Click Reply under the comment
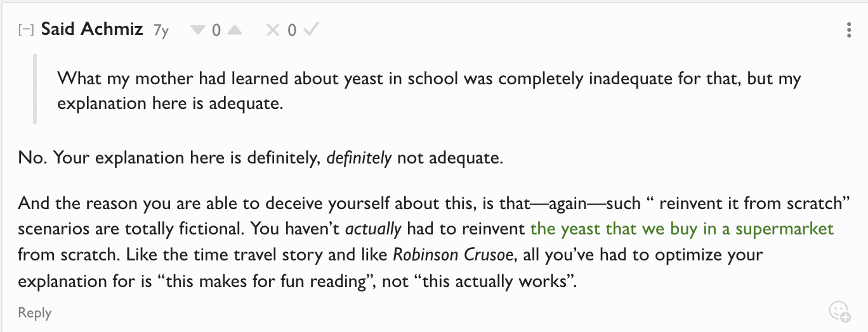Image resolution: width=868 pixels, height=332 pixels. 35,312
